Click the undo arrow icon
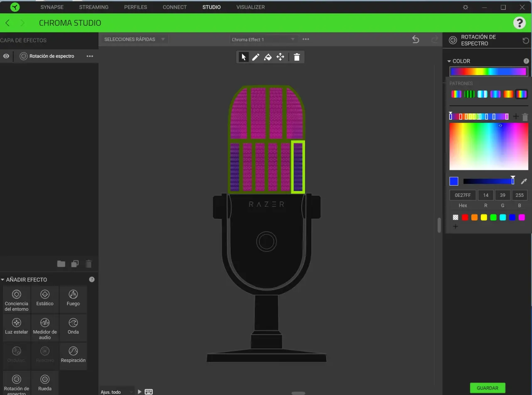 coord(415,39)
